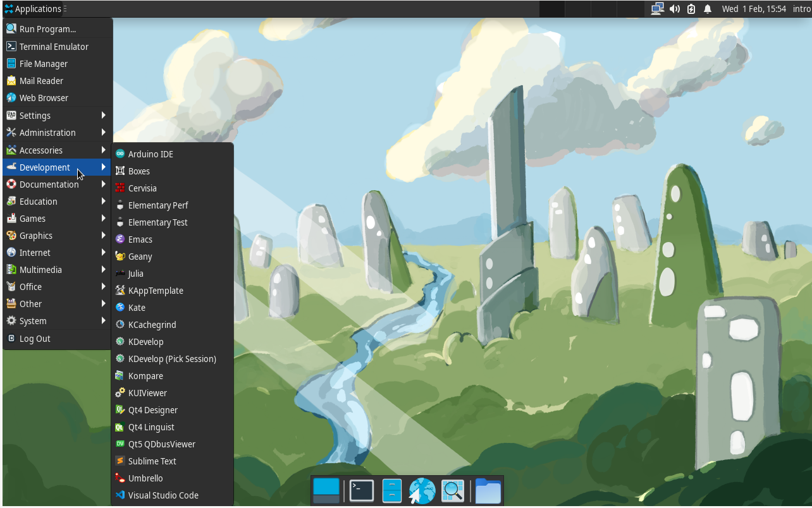This screenshot has width=812, height=508.
Task: Select Terminal Emulator menu entry
Action: point(58,47)
